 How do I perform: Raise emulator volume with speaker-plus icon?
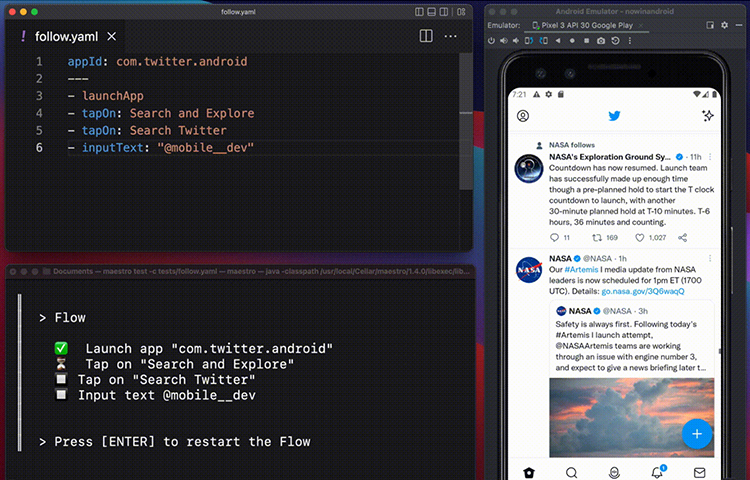pyautogui.click(x=504, y=41)
